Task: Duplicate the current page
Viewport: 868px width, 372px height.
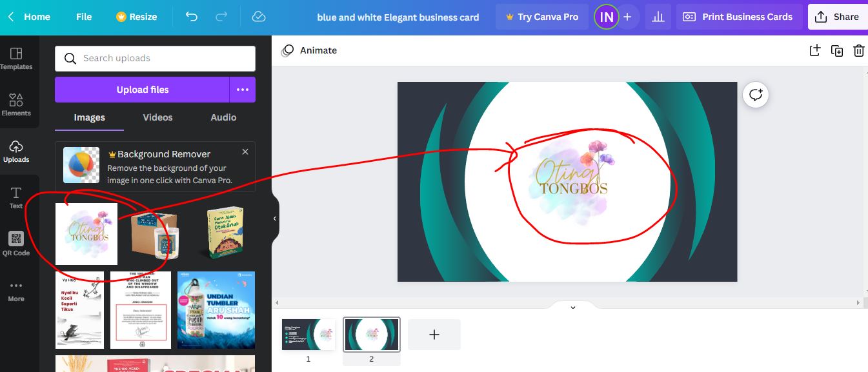Action: point(836,50)
